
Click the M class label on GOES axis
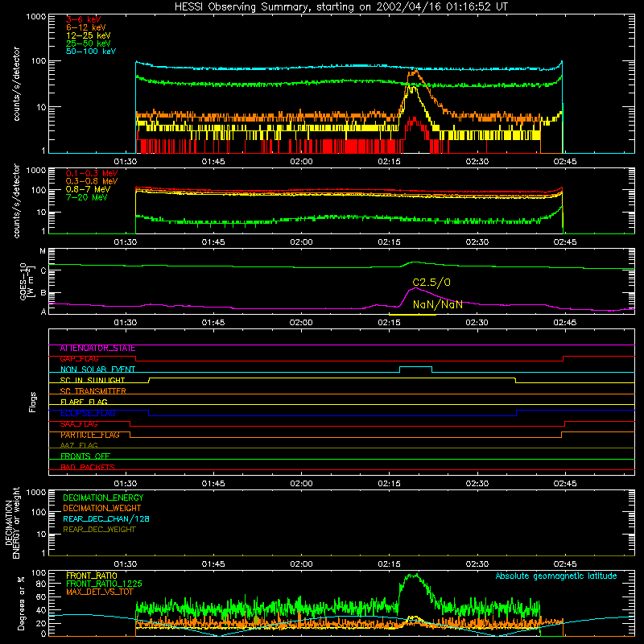[43, 251]
